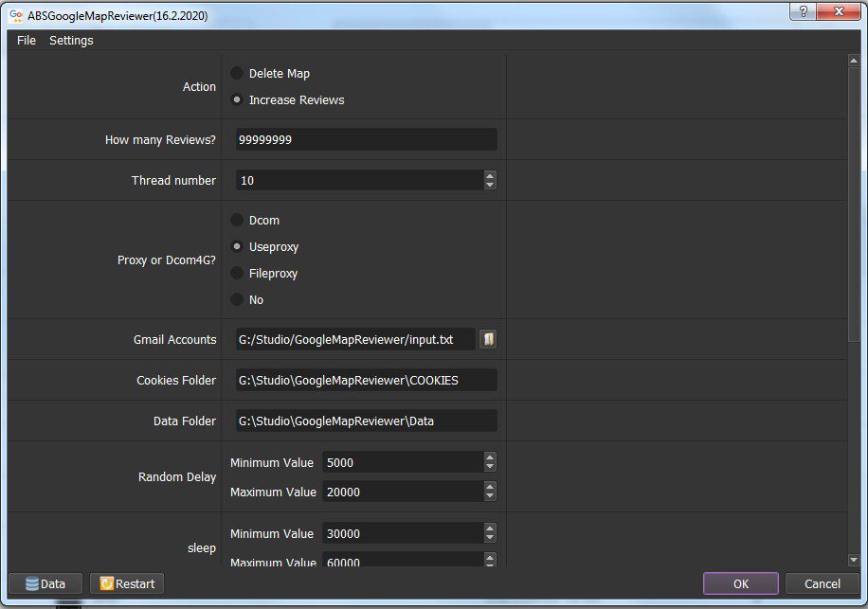
Task: Decrease Random Delay Minimum Value
Action: [x=490, y=467]
